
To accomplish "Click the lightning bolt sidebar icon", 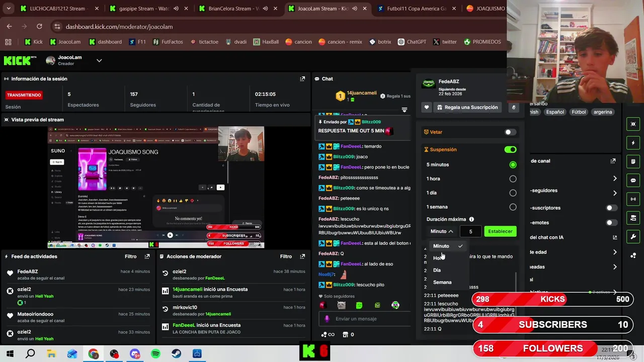I will point(633,143).
